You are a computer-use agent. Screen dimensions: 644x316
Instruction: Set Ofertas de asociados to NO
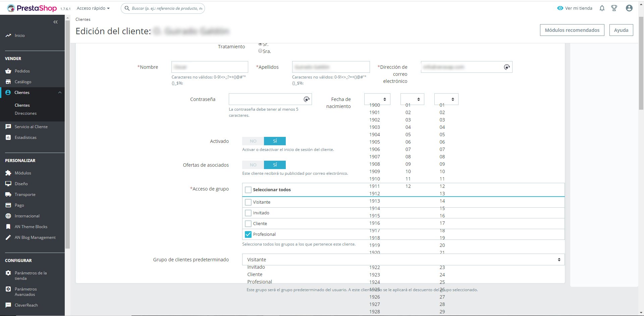[x=253, y=165]
